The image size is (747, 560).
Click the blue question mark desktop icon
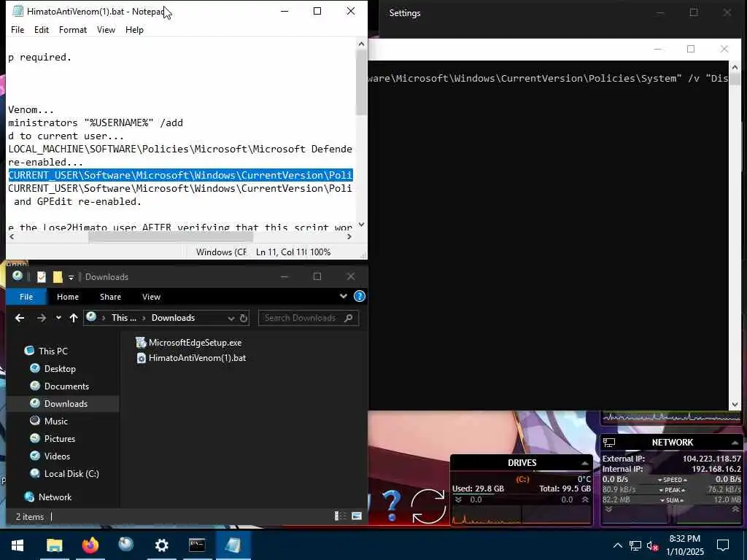click(x=391, y=506)
